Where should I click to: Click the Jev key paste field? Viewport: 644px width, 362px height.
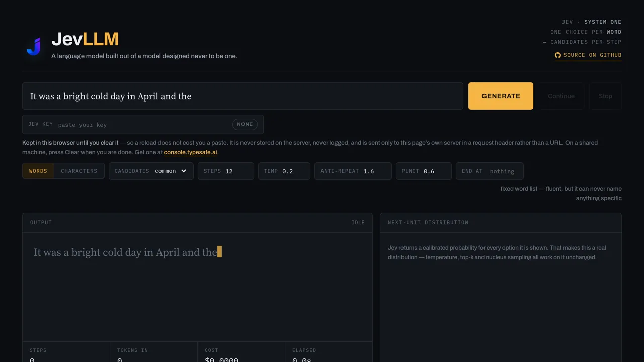click(x=143, y=125)
